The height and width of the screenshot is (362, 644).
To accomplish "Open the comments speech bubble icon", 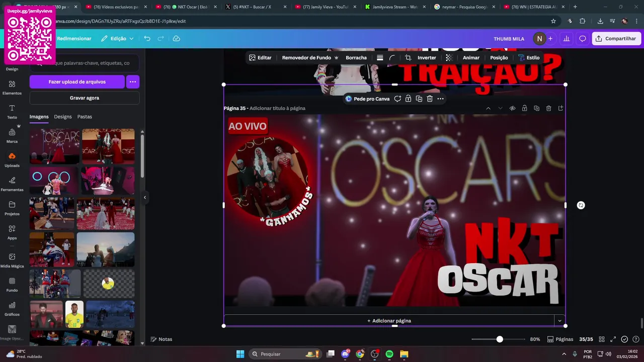I will coord(583,39).
